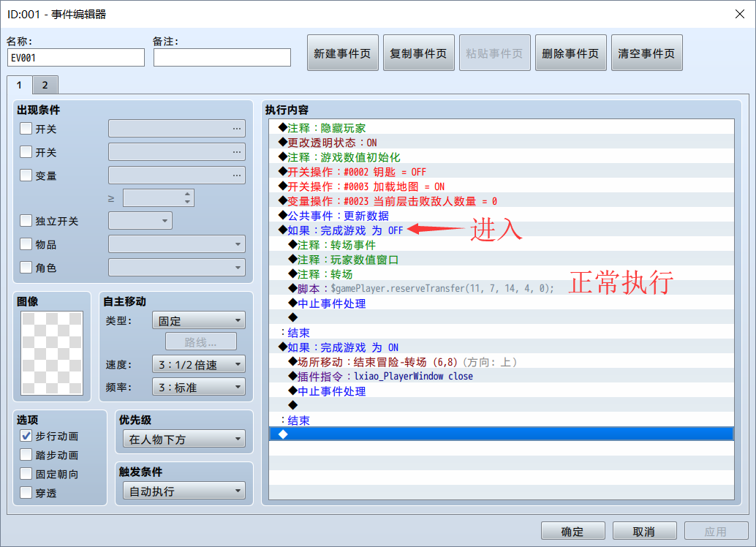
Task: Select the 开关操作 #0002 钥匙 row
Action: click(502, 172)
